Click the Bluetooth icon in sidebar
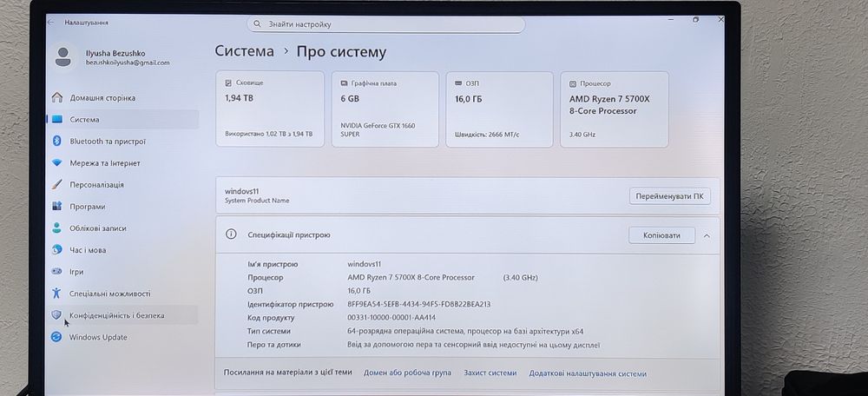This screenshot has height=396, width=868. coord(56,142)
